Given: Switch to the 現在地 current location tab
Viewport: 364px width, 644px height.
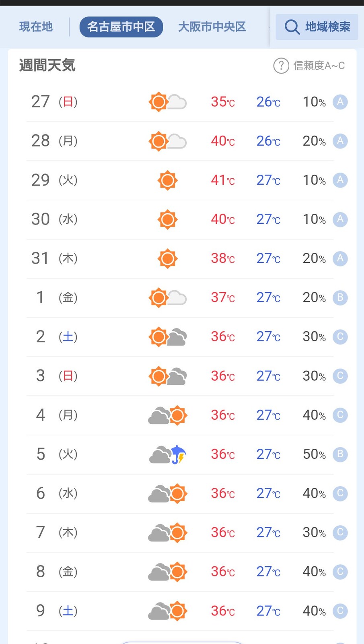Looking at the screenshot, I should pyautogui.click(x=36, y=27).
